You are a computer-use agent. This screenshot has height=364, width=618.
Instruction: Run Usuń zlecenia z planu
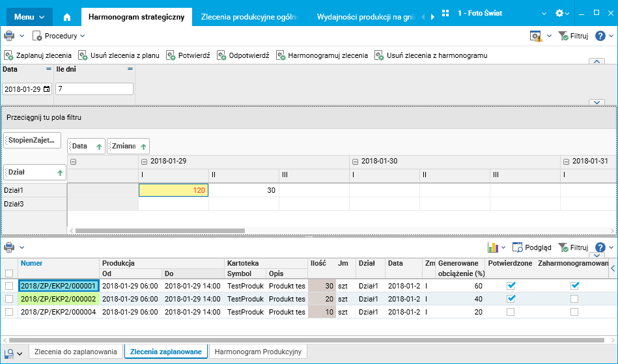tap(119, 55)
